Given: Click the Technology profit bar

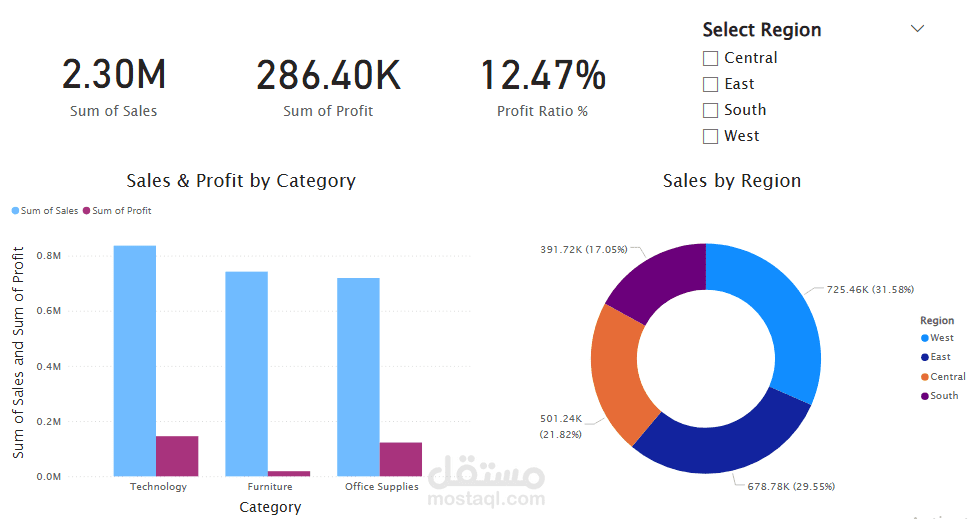Looking at the screenshot, I should pyautogui.click(x=177, y=456).
